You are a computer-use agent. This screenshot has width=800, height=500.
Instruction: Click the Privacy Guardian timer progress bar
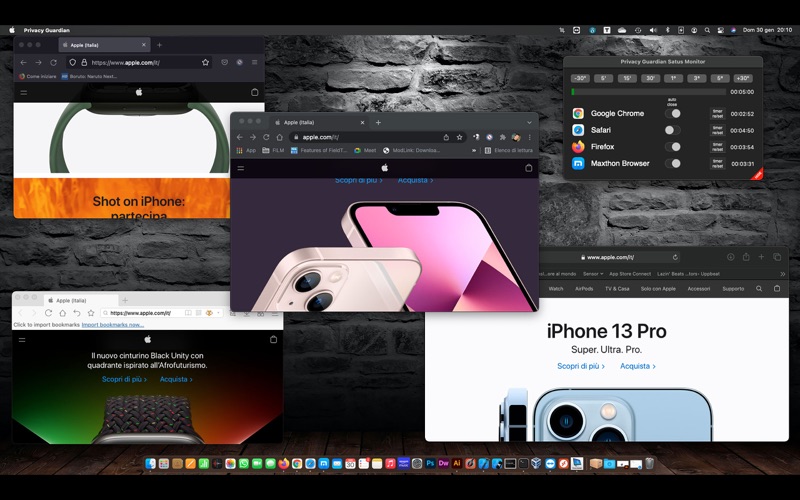pos(648,92)
